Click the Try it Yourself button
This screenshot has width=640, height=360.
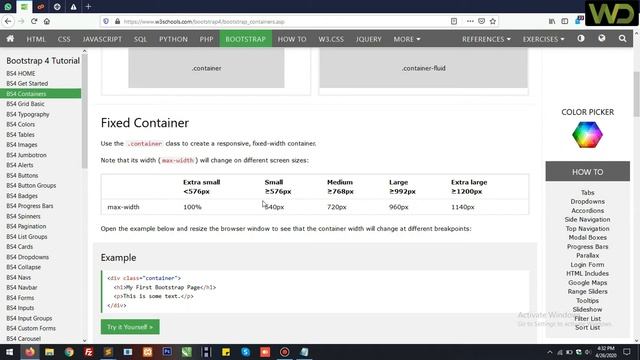pyautogui.click(x=130, y=327)
